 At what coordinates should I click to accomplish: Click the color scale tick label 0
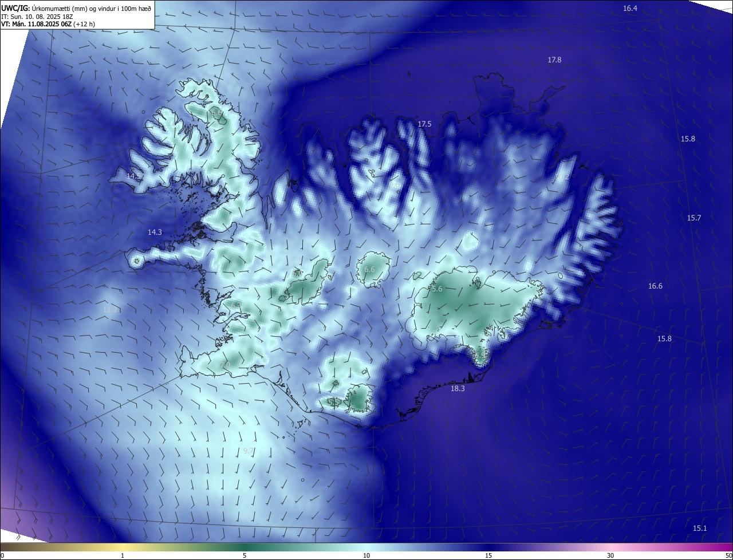point(2,555)
